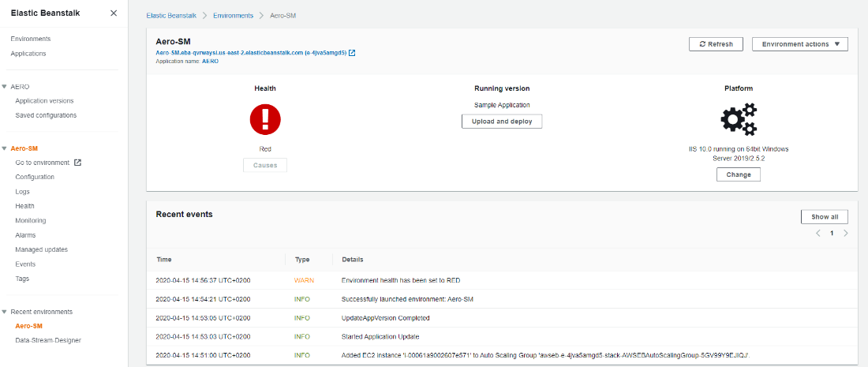The width and height of the screenshot is (868, 367).
Task: Go to next events page arrow
Action: pyautogui.click(x=845, y=234)
